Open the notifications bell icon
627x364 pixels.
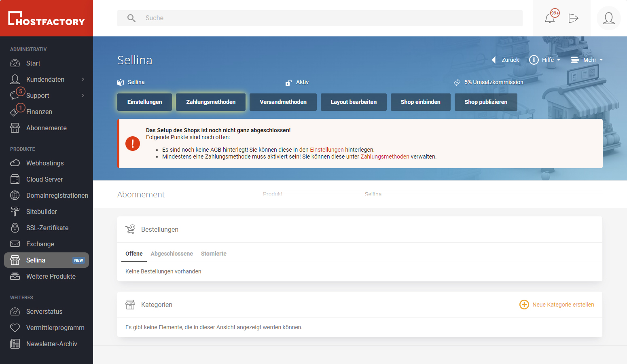click(x=550, y=18)
